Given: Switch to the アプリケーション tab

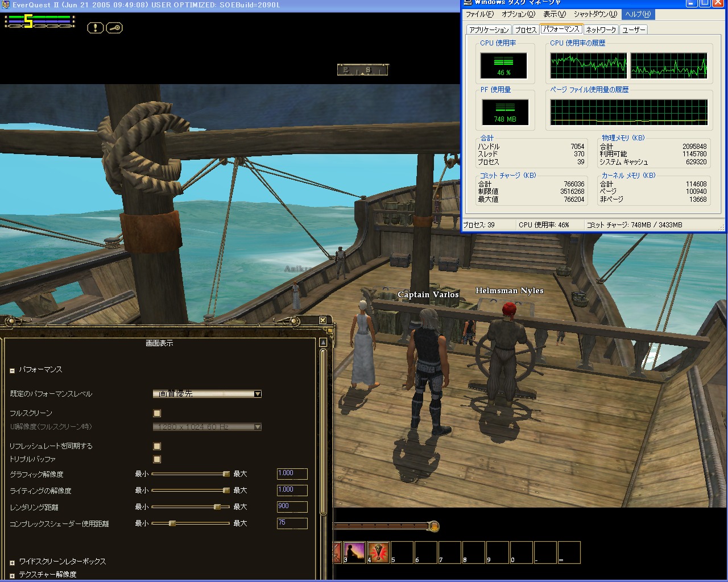Looking at the screenshot, I should click(x=489, y=30).
